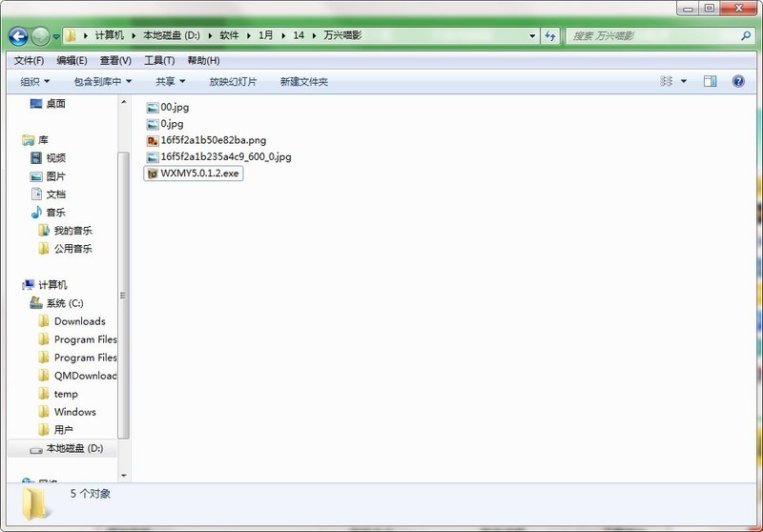This screenshot has height=532, width=763.
Task: Open the 共享 dropdown menu
Action: pos(171,82)
